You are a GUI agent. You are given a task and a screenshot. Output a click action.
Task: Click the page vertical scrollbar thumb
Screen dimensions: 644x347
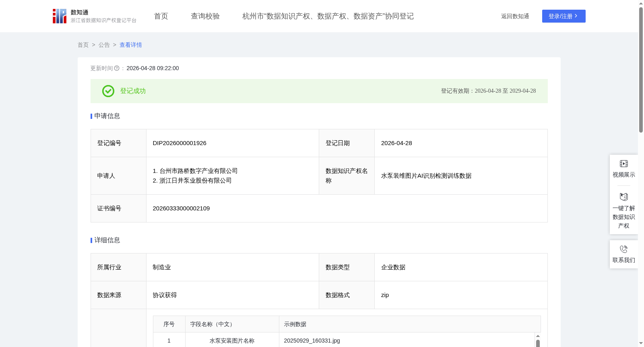point(641,69)
